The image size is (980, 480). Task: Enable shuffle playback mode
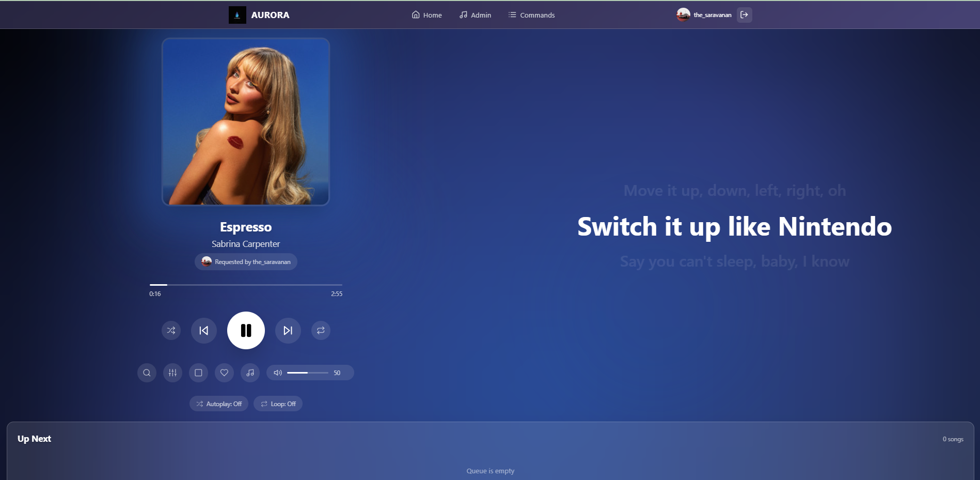[x=171, y=330]
